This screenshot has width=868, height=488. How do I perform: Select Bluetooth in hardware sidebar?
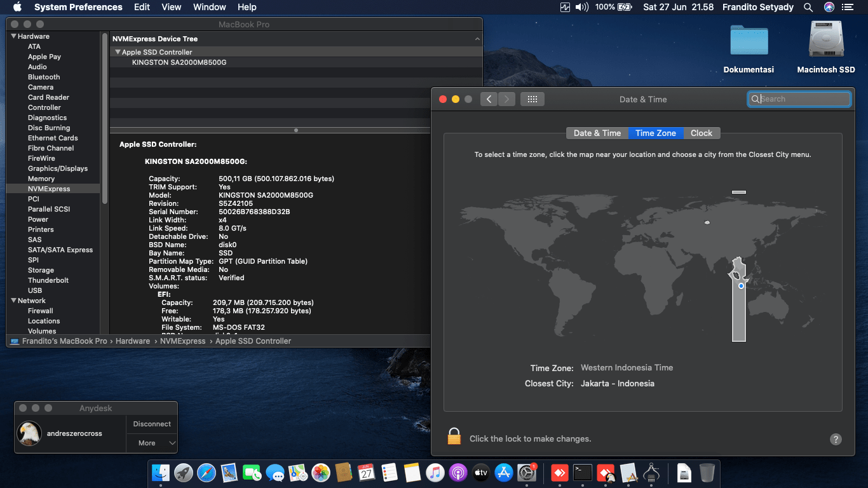[44, 77]
